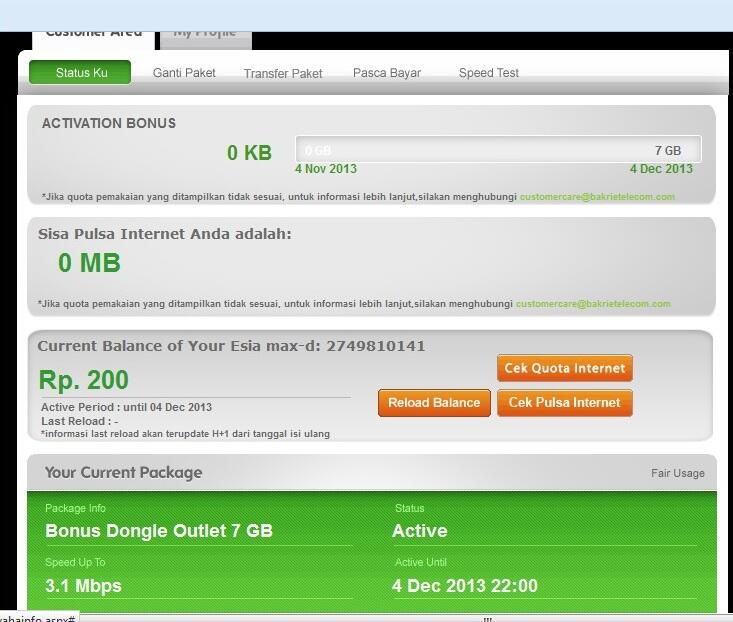Click the Reload Balance button
The height and width of the screenshot is (622, 733).
click(x=434, y=402)
